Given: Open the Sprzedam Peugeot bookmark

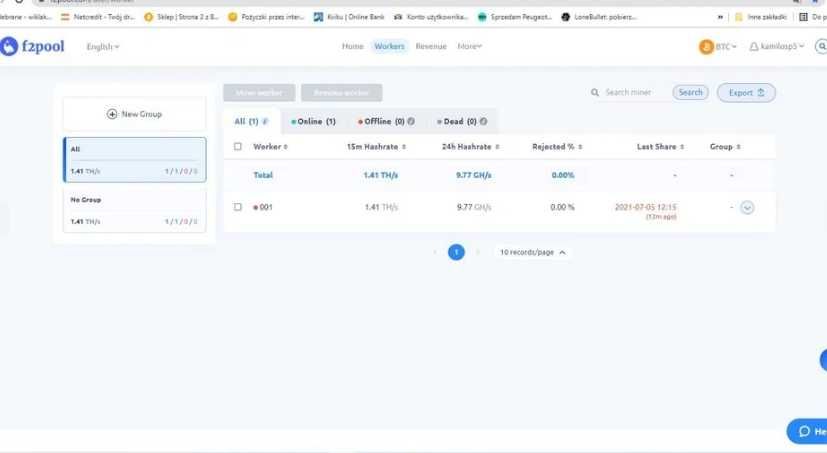Looking at the screenshot, I should [x=515, y=17].
